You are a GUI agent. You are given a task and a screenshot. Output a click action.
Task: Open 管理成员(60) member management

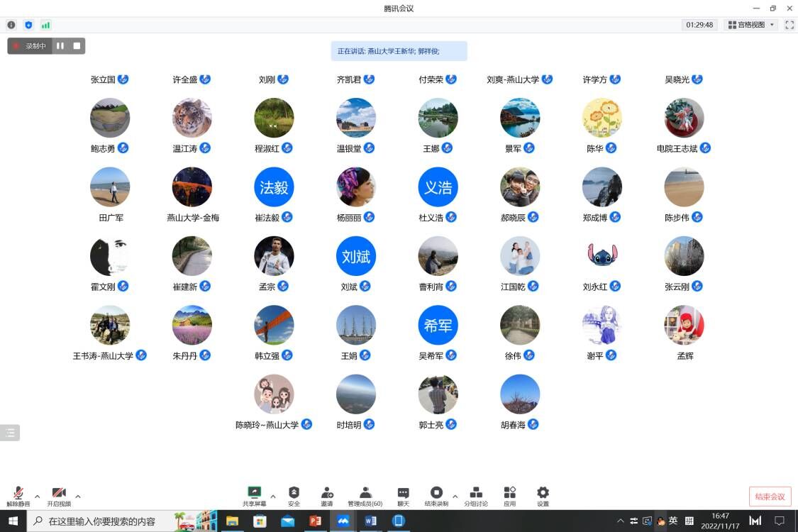coord(365,493)
